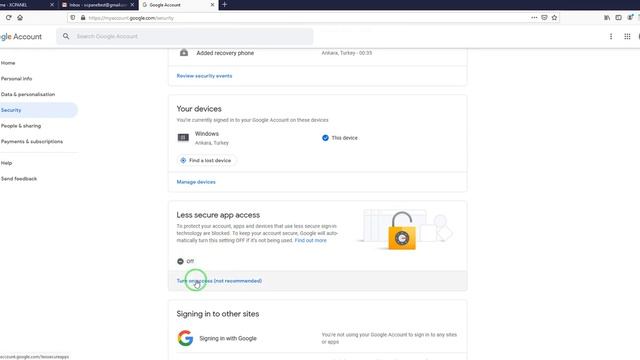Open Home in the sidebar
Image resolution: width=640 pixels, height=360 pixels.
pyautogui.click(x=8, y=63)
